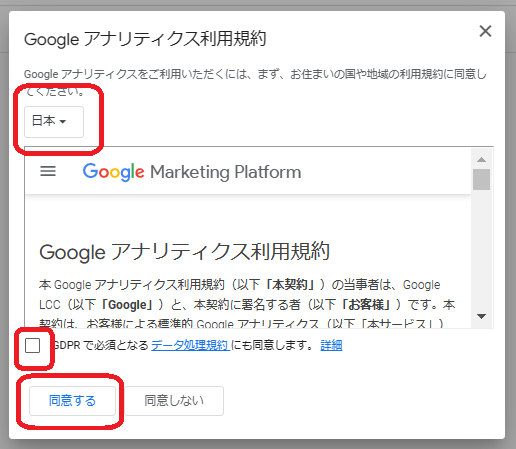The image size is (516, 449).
Task: Open the 日本 country dropdown
Action: [54, 122]
